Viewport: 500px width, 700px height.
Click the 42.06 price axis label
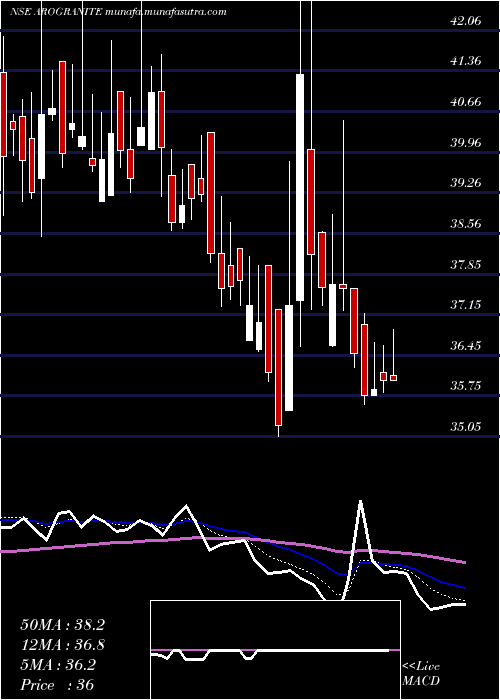[x=466, y=20]
